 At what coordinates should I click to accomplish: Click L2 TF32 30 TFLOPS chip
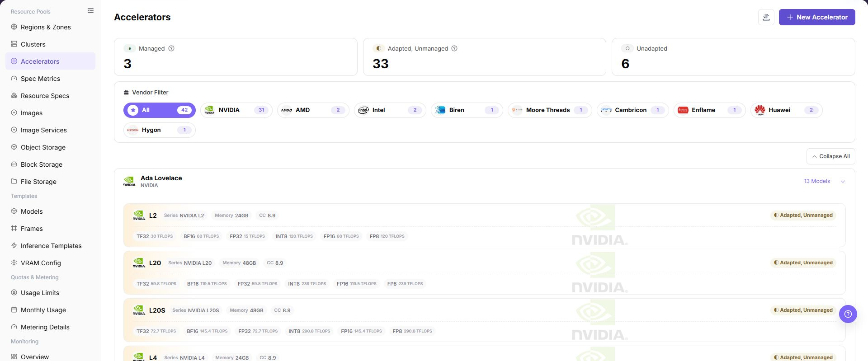155,236
